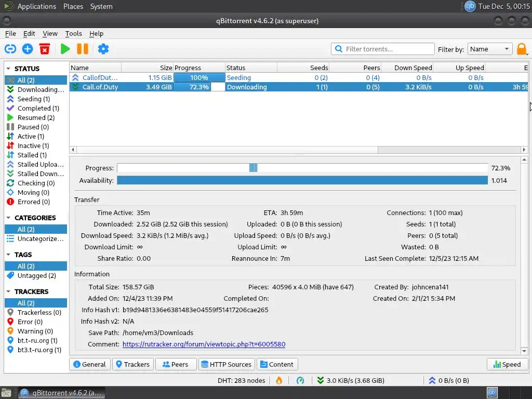
Task: Click the orange lock UI icon
Action: 522,49
